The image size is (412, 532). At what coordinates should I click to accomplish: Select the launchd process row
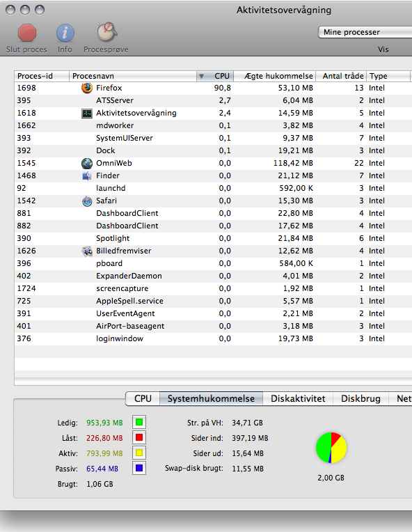(213, 188)
